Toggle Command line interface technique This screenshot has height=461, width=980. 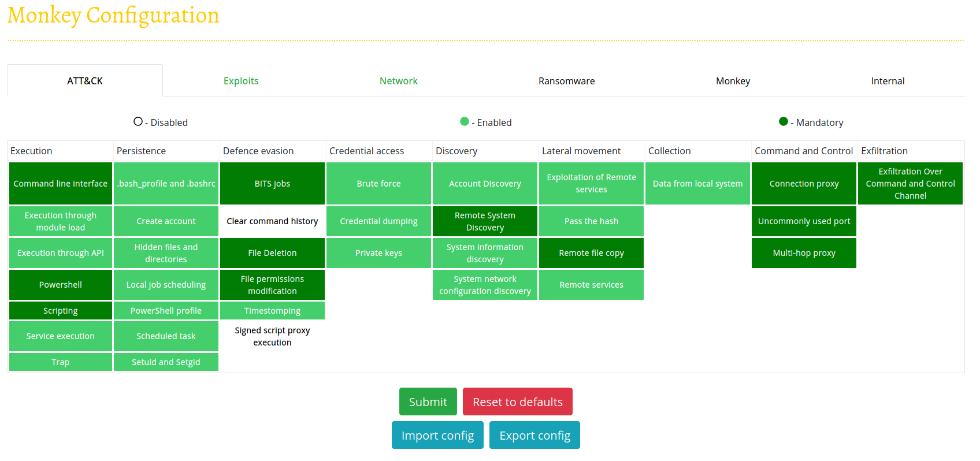tap(61, 183)
